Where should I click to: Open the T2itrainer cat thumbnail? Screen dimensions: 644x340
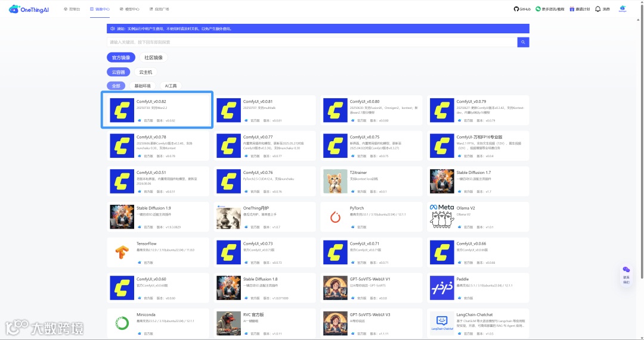point(336,181)
